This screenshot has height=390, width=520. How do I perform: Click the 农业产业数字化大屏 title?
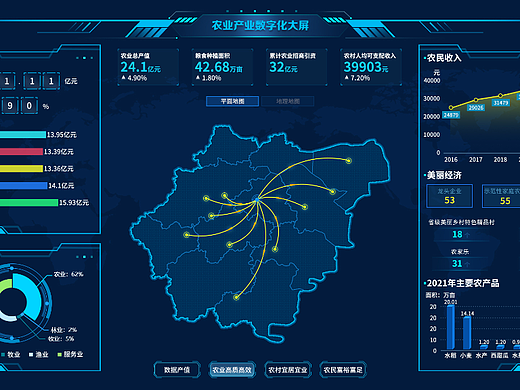260,25
